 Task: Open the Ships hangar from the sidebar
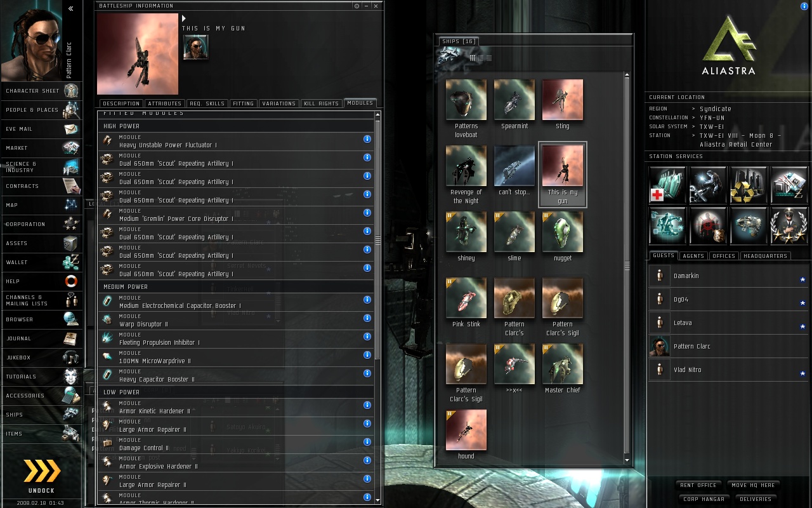tap(41, 415)
